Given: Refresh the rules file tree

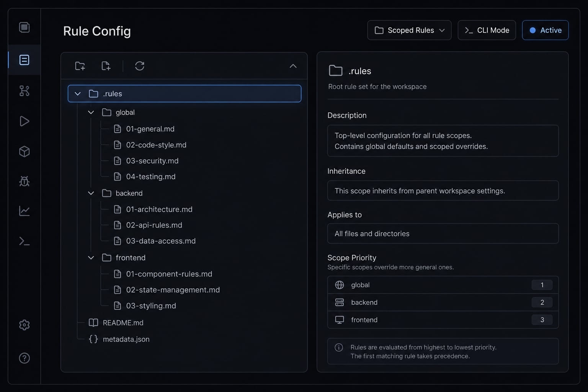Looking at the screenshot, I should (140, 66).
